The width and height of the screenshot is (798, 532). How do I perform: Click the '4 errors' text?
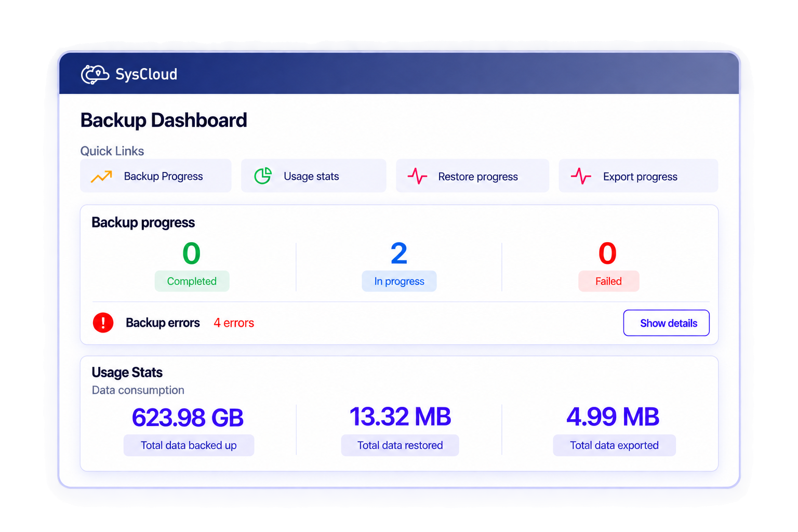(234, 323)
